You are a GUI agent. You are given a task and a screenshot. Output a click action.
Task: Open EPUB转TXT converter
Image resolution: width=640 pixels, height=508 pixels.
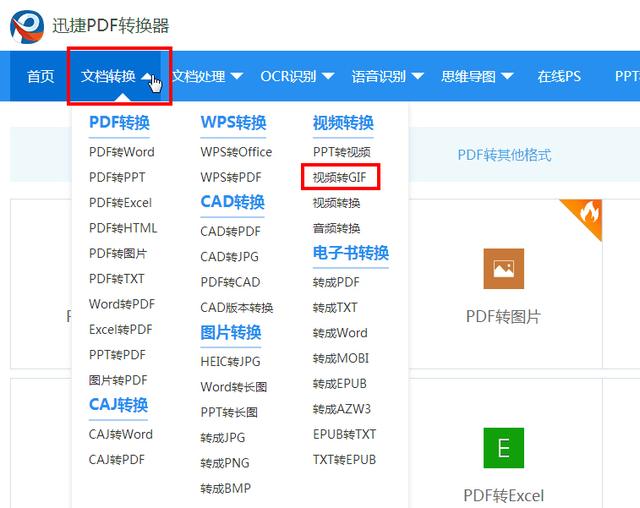(344, 434)
